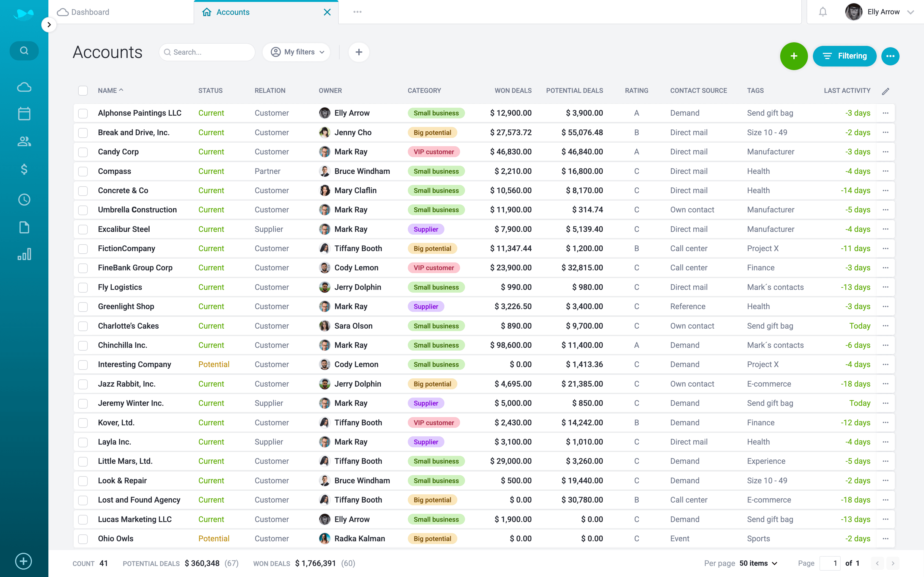This screenshot has height=577, width=924.
Task: Open the calendar icon in sidebar
Action: point(24,113)
